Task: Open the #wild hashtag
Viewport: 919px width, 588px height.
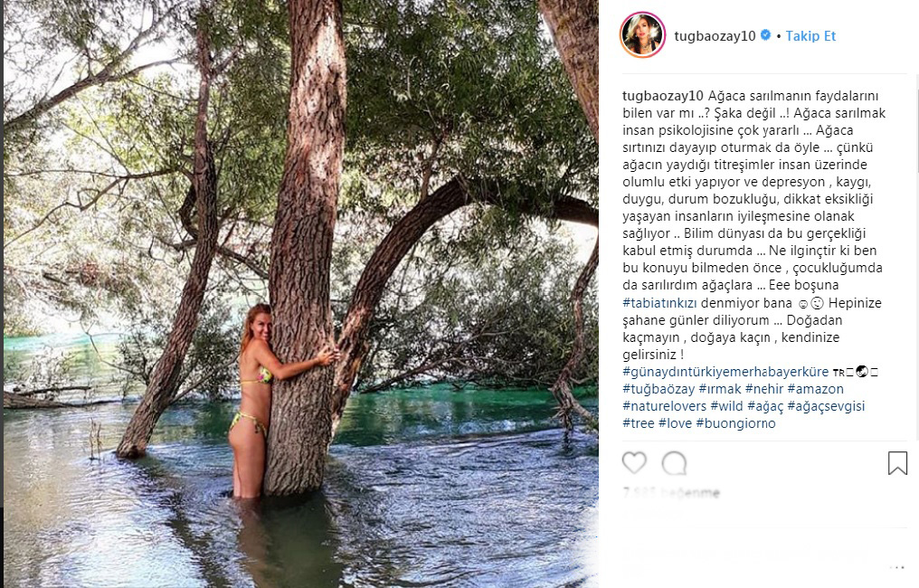Action: 726,405
